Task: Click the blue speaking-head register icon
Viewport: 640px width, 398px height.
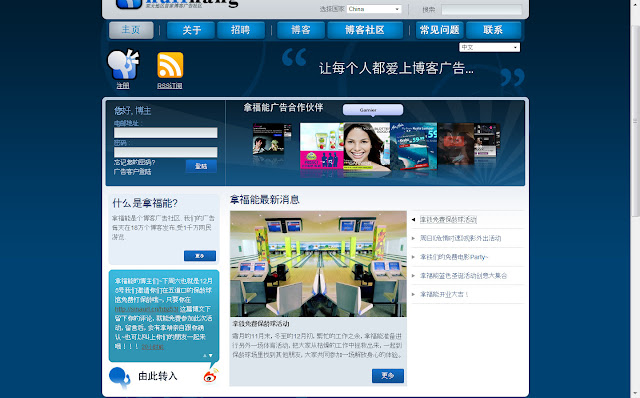Action: [x=123, y=64]
